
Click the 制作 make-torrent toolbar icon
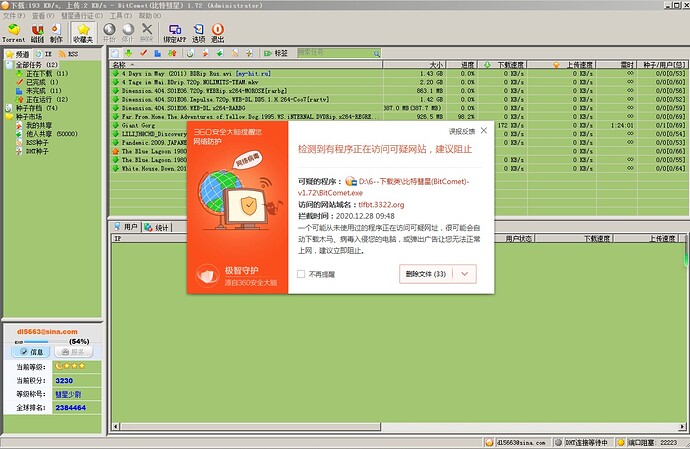pos(56,33)
